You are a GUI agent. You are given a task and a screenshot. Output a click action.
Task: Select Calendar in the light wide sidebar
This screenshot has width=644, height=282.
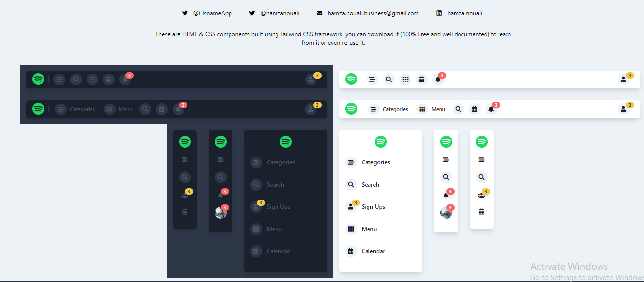click(366, 251)
